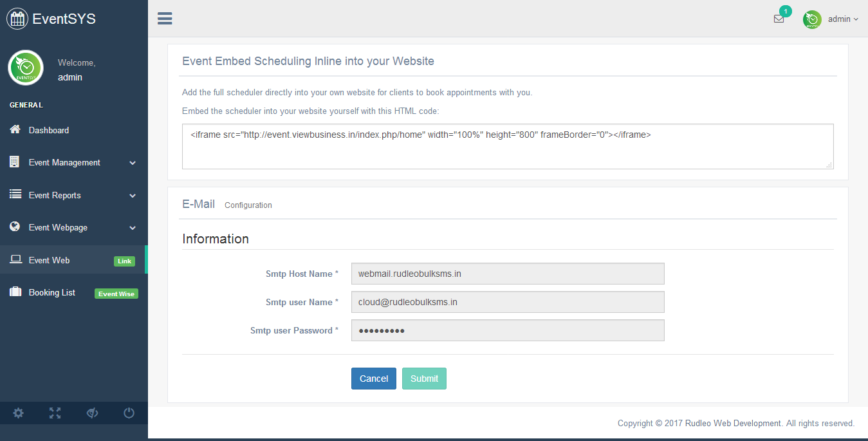Screen dimensions: 868x441
Task: Click the EventSYS calendar logo icon
Action: coord(17,19)
